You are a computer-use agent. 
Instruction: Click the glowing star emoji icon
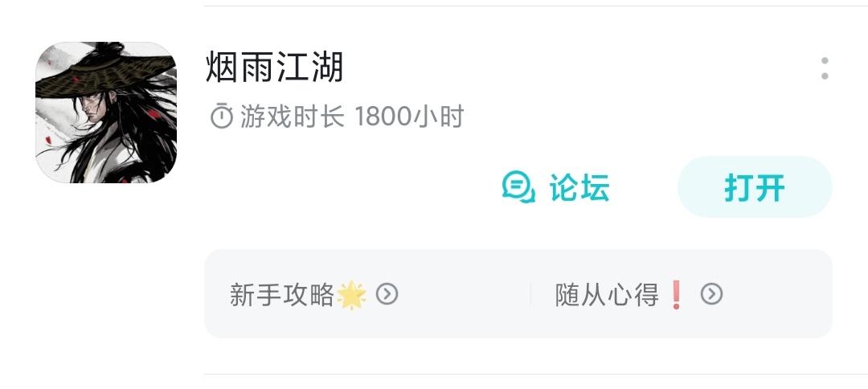pos(351,294)
